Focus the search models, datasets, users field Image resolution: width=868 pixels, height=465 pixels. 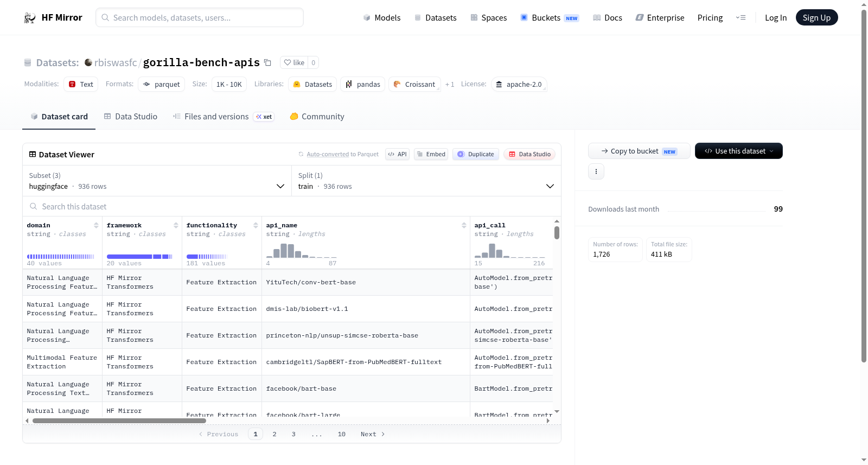(200, 18)
